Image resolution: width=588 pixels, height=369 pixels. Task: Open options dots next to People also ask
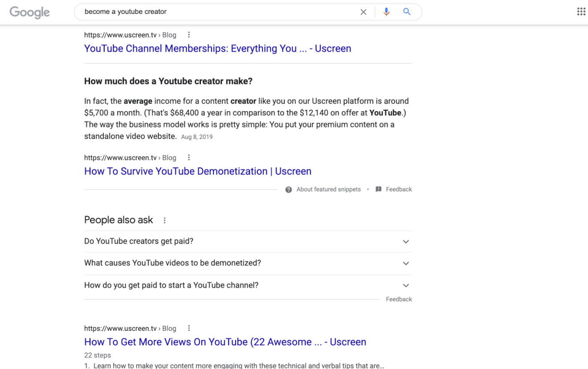coord(164,220)
